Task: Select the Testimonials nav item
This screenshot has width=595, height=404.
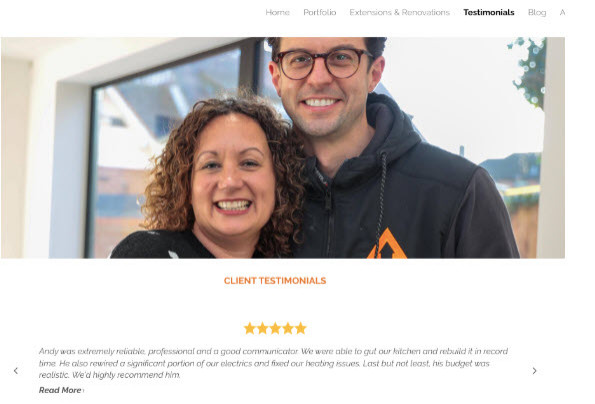Action: point(489,13)
